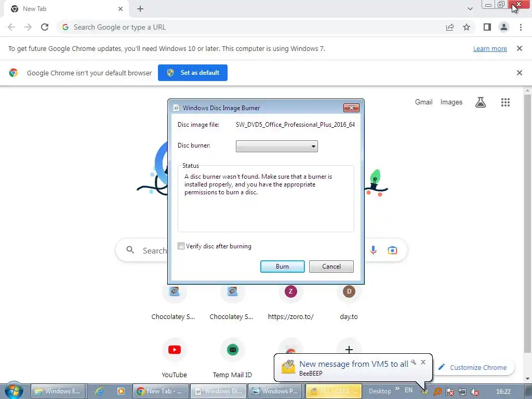The height and width of the screenshot is (399, 532).
Task: Switch to New Tab Chrome taskbar item
Action: coord(160,391)
